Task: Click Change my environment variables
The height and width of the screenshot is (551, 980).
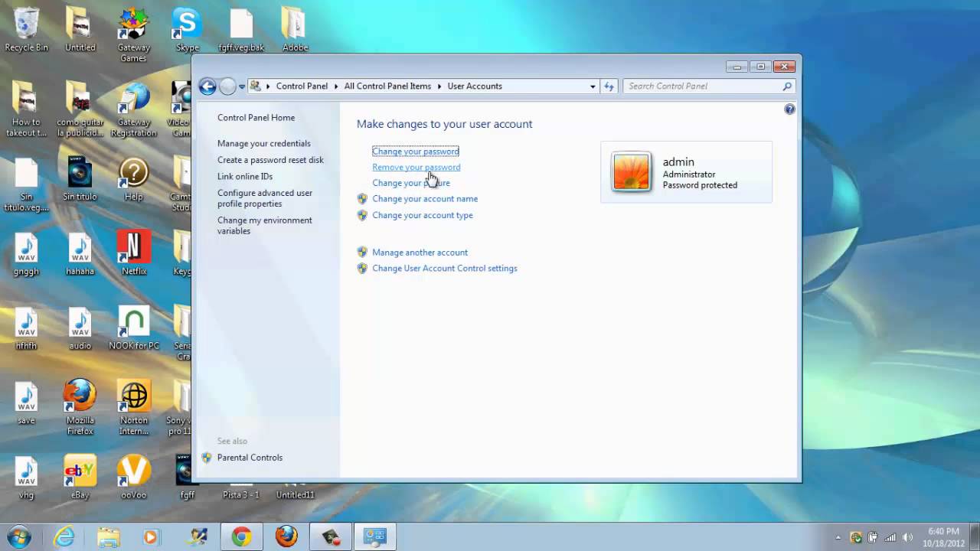Action: (x=265, y=226)
